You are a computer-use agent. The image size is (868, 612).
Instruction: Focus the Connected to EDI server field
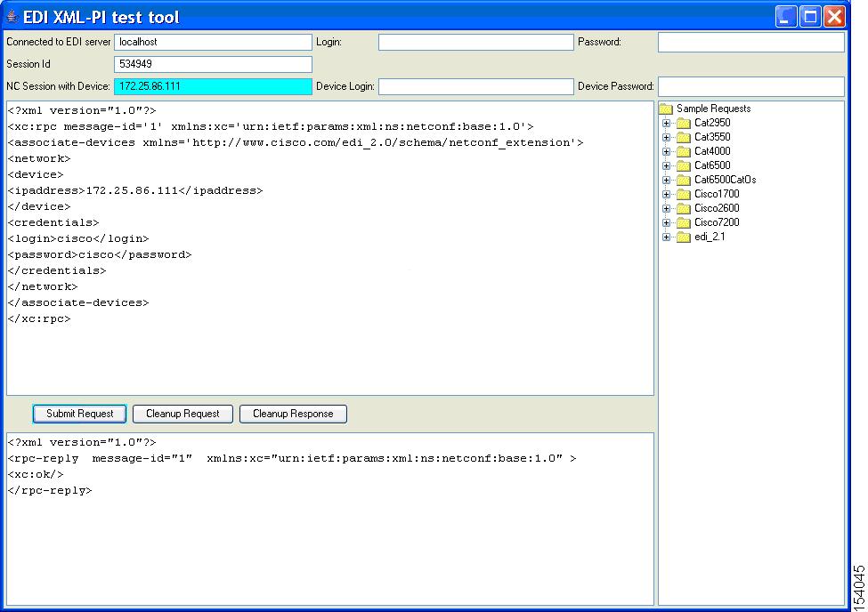[213, 42]
